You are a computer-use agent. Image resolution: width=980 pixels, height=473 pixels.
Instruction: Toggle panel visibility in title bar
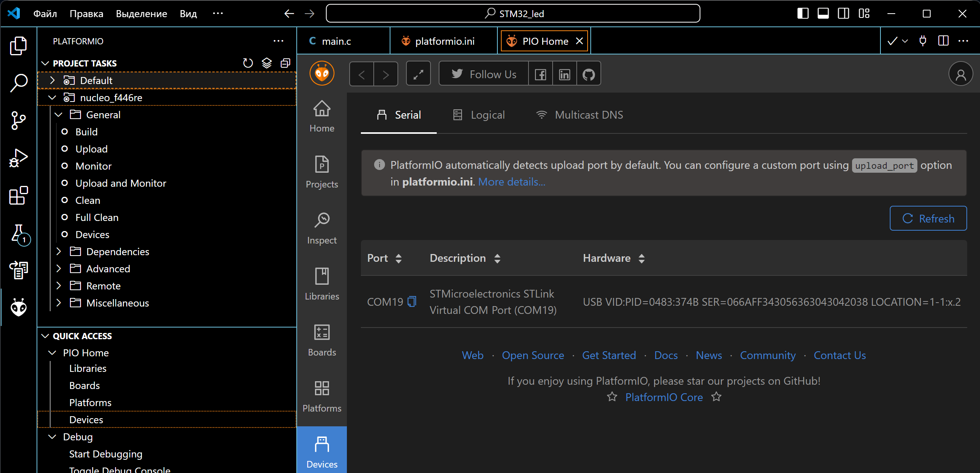[x=823, y=14]
